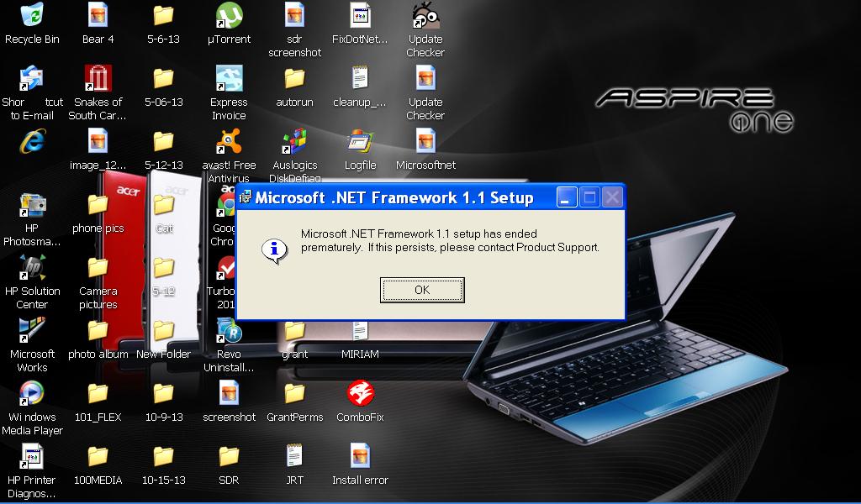Select the ComboFix icon
The height and width of the screenshot is (504, 861).
click(x=360, y=393)
